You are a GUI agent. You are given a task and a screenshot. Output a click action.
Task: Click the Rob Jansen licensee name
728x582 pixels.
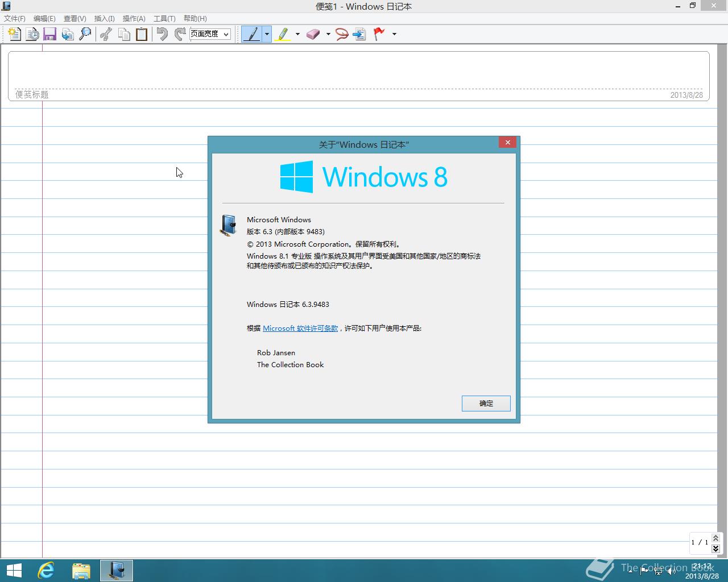[276, 353]
